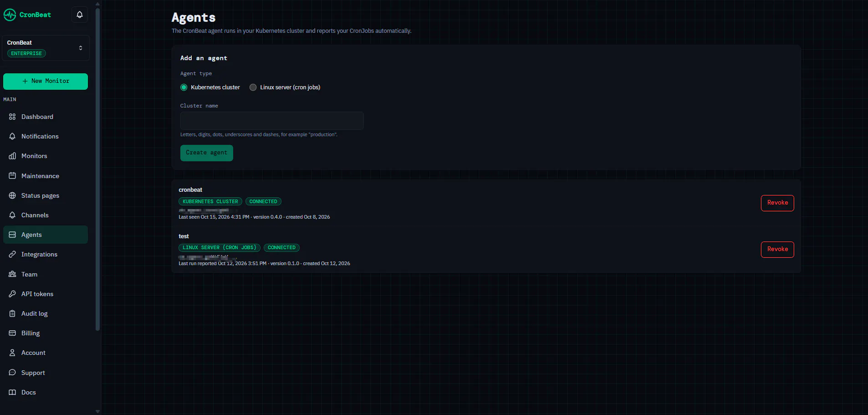The height and width of the screenshot is (415, 868).
Task: Click the New Monitor button
Action: tap(46, 81)
